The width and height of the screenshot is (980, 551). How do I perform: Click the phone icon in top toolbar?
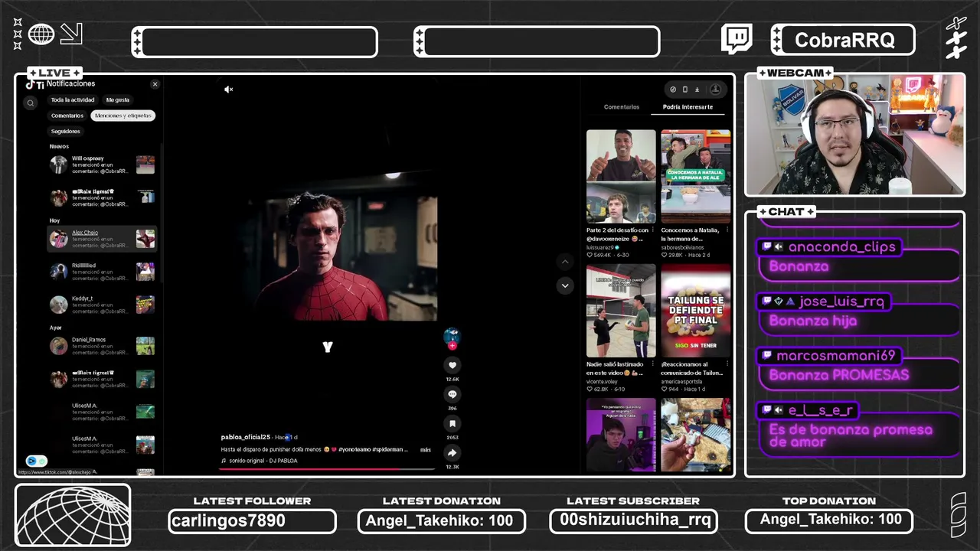pos(685,90)
